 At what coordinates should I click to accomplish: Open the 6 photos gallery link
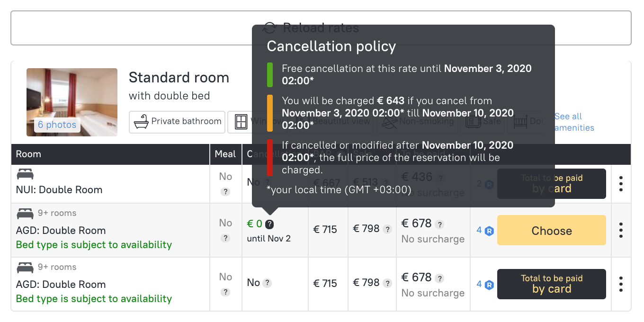point(57,125)
